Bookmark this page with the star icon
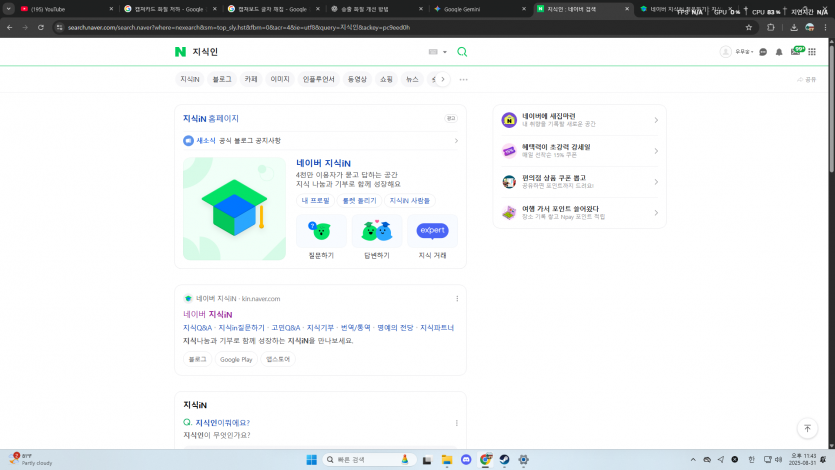835x470 pixels. (749, 27)
